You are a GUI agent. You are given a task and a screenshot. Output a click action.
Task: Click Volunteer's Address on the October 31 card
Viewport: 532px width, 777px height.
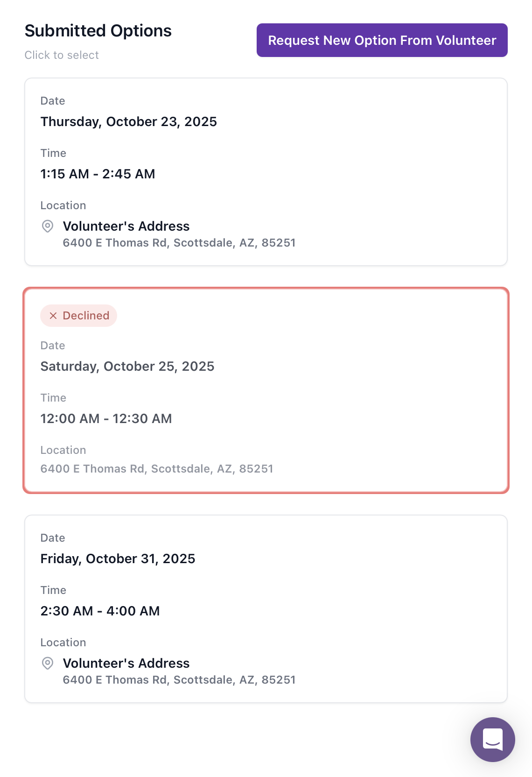tap(126, 664)
